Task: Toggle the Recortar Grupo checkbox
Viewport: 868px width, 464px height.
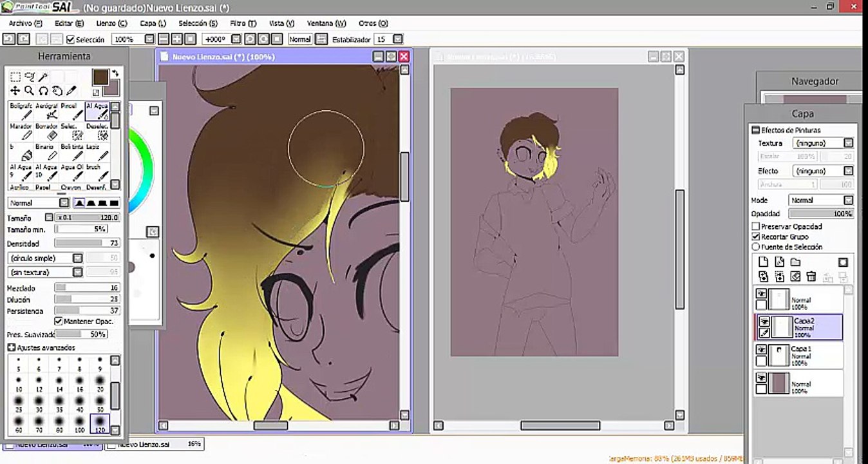Action: click(x=756, y=237)
